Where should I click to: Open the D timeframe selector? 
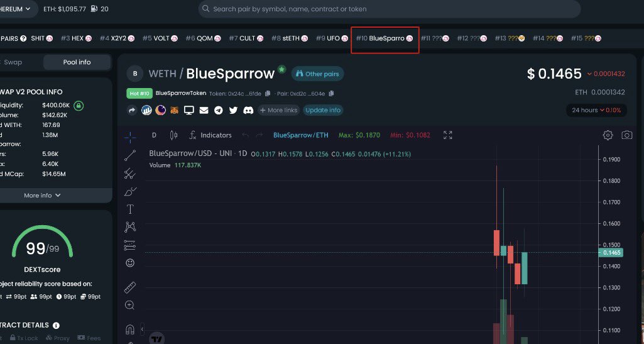pos(154,135)
